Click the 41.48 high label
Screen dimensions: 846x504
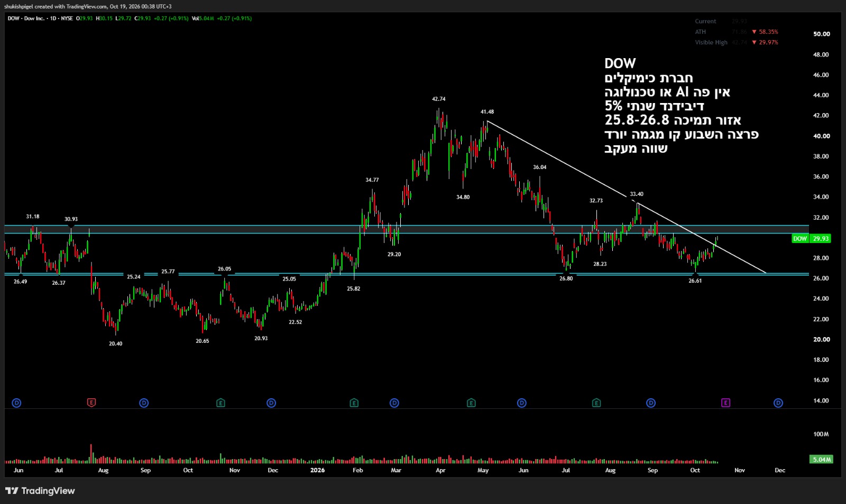487,111
